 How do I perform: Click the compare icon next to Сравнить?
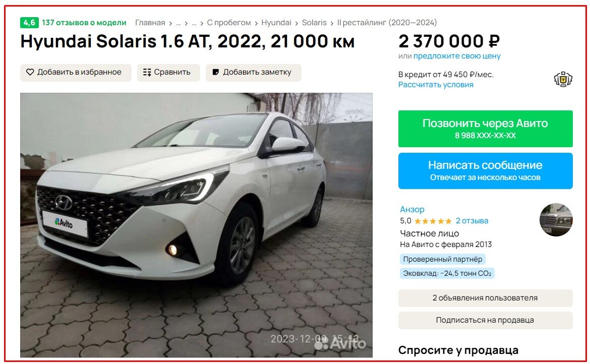pyautogui.click(x=147, y=72)
